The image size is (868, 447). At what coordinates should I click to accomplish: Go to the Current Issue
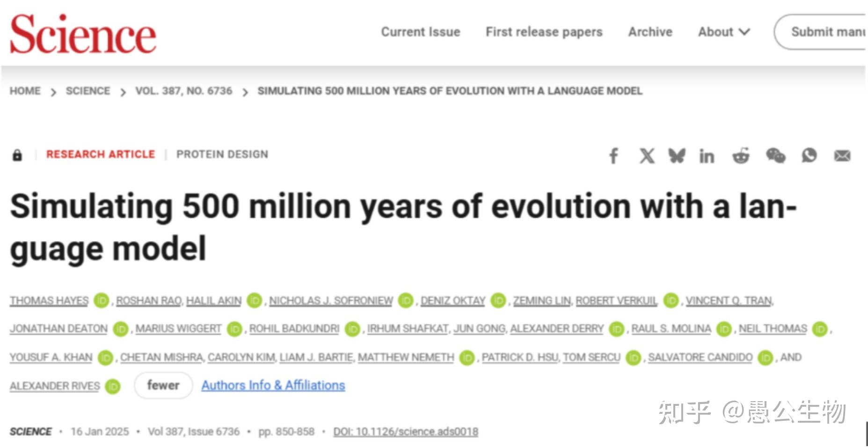[420, 32]
